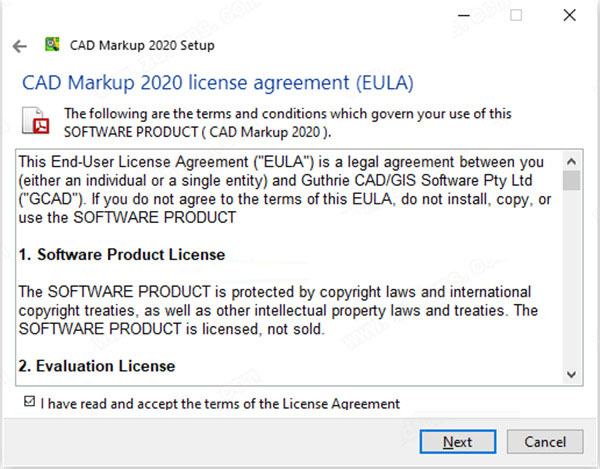Viewport: 600px width, 469px height.
Task: Click the copyright laws paragraph in EULA
Action: [278, 310]
